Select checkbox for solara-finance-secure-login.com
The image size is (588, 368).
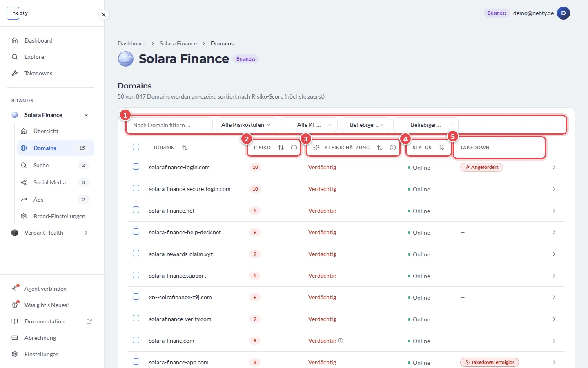136,188
